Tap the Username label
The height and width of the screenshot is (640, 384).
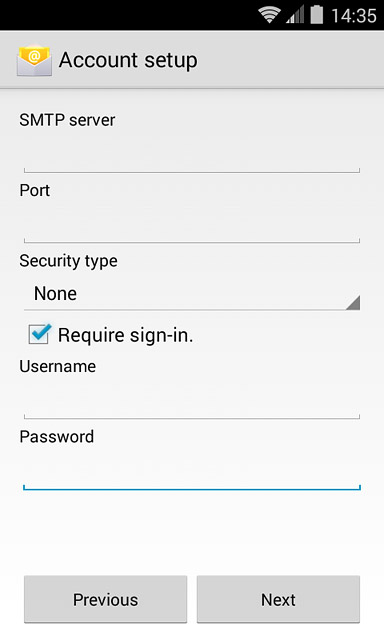[x=58, y=366]
